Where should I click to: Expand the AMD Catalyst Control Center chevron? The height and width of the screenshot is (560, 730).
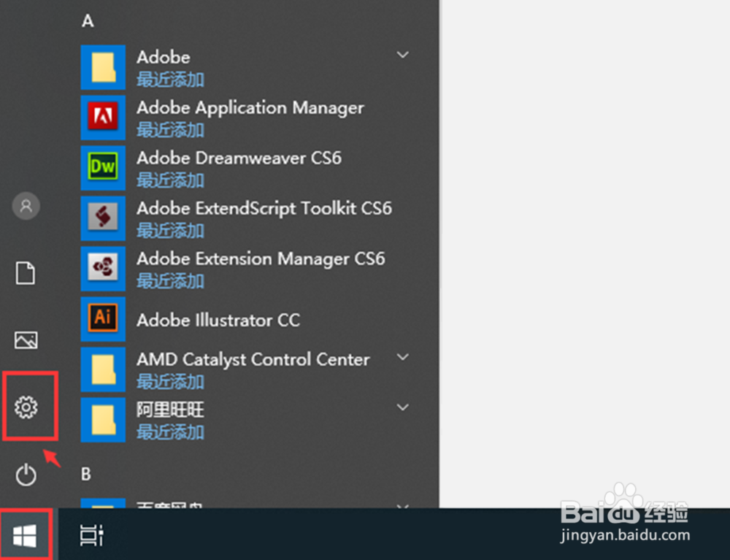[403, 357]
